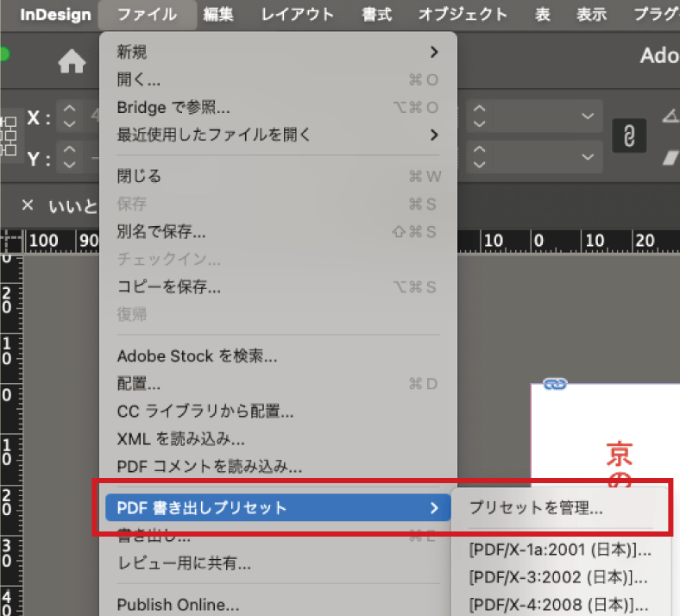Viewport: 680px width, 616px height.
Task: Step the Y value stepper
Action: [x=69, y=157]
